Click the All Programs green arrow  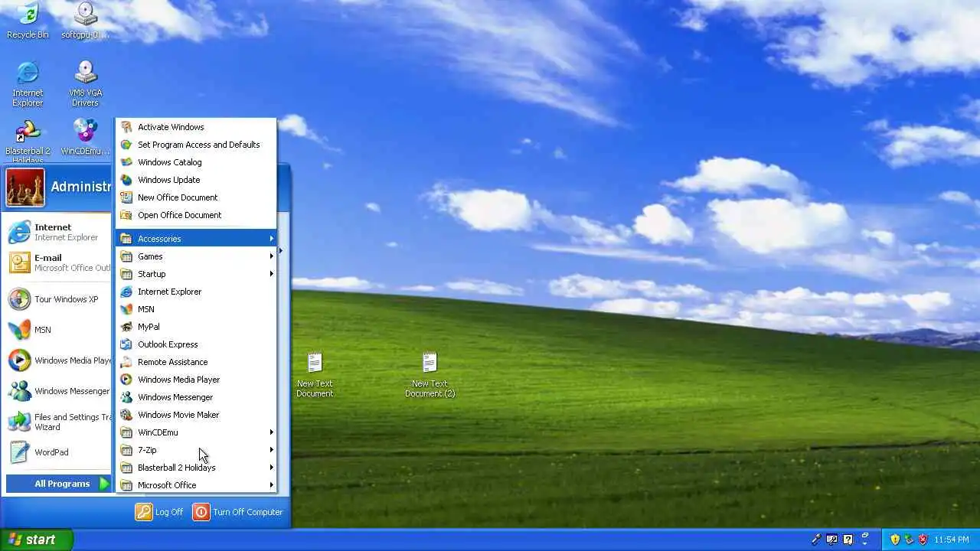coord(105,484)
